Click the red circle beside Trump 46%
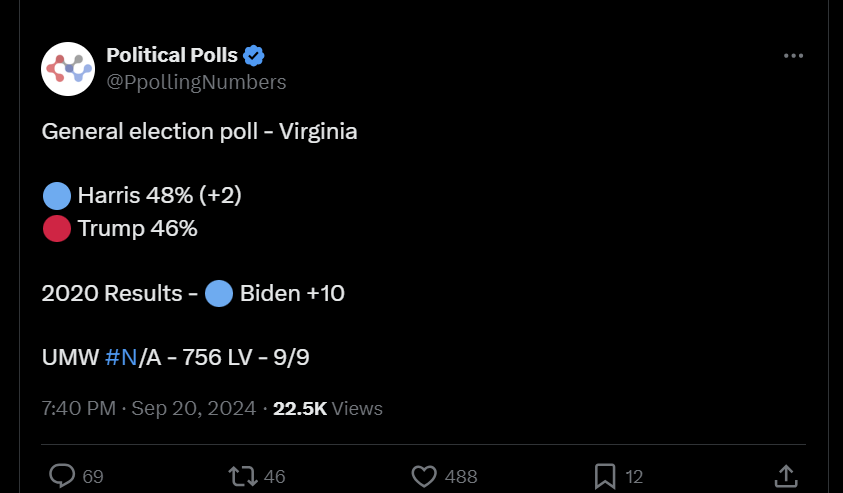This screenshot has width=843, height=493. coord(57,229)
